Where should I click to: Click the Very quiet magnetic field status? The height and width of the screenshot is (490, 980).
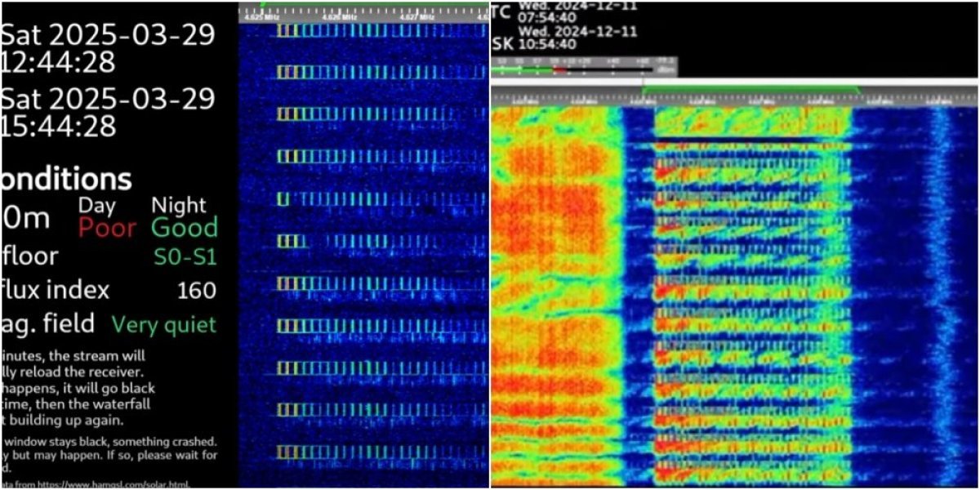click(163, 323)
